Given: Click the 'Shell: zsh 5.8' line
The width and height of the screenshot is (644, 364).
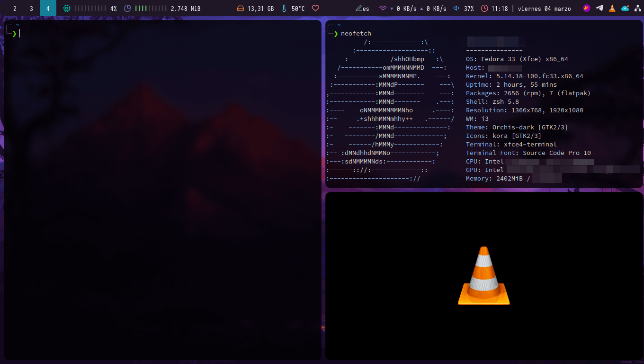Looking at the screenshot, I should [x=492, y=102].
